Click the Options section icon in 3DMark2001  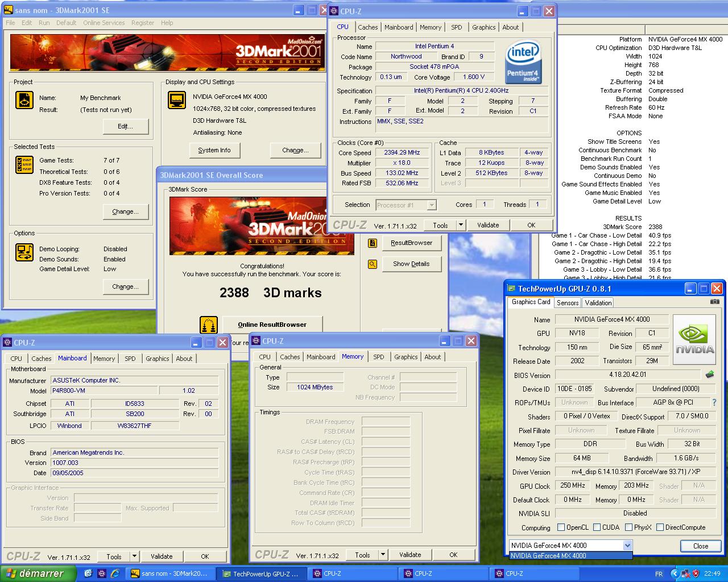(x=24, y=252)
